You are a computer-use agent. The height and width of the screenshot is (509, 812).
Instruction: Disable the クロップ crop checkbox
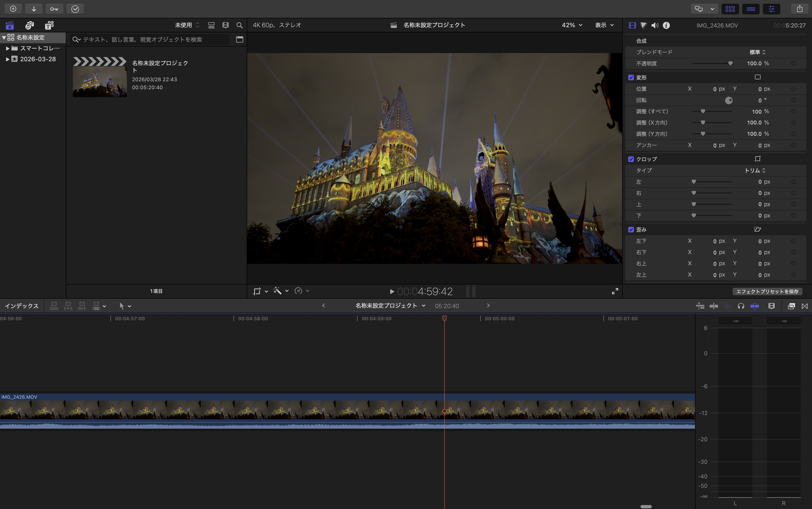pyautogui.click(x=631, y=159)
